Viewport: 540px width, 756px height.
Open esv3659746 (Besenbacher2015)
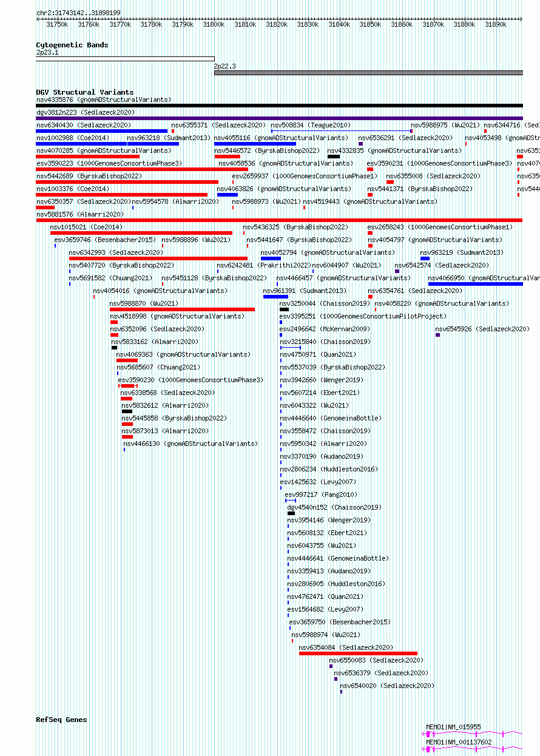click(105, 240)
